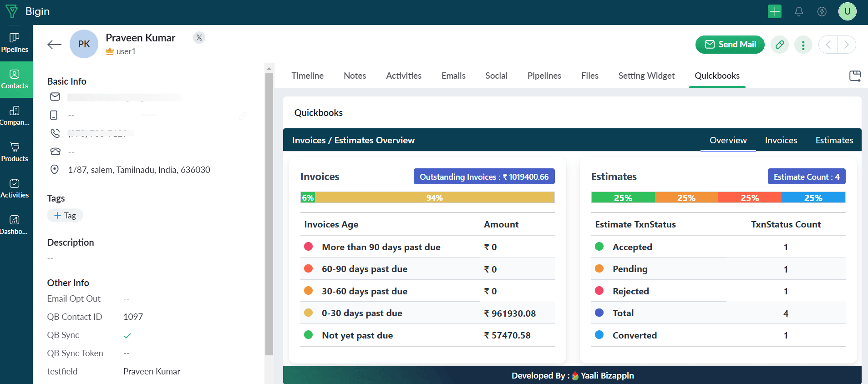Click the green edit link icon
The image size is (868, 384).
coord(779,45)
